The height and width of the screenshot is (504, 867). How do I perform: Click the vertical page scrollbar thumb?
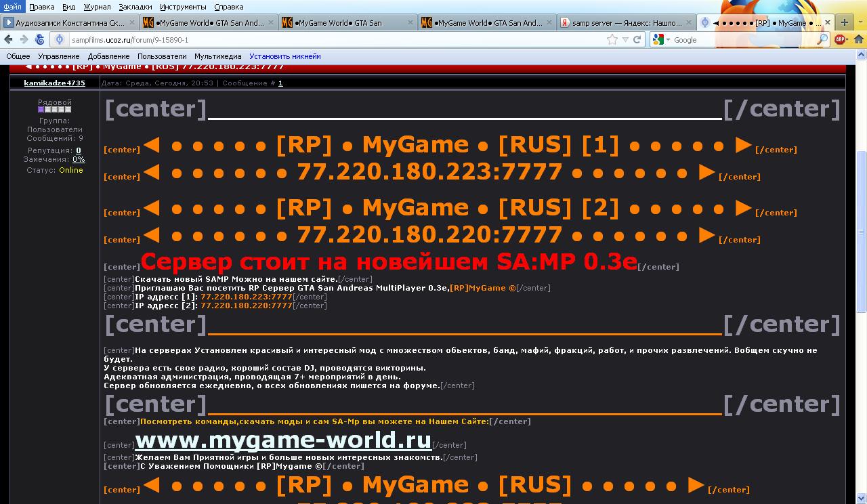point(862,230)
